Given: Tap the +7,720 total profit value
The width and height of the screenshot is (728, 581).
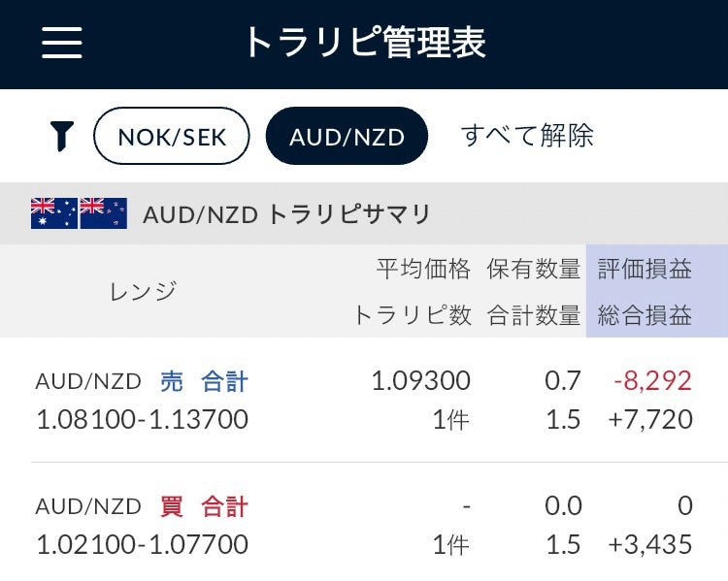Looking at the screenshot, I should pyautogui.click(x=650, y=420).
